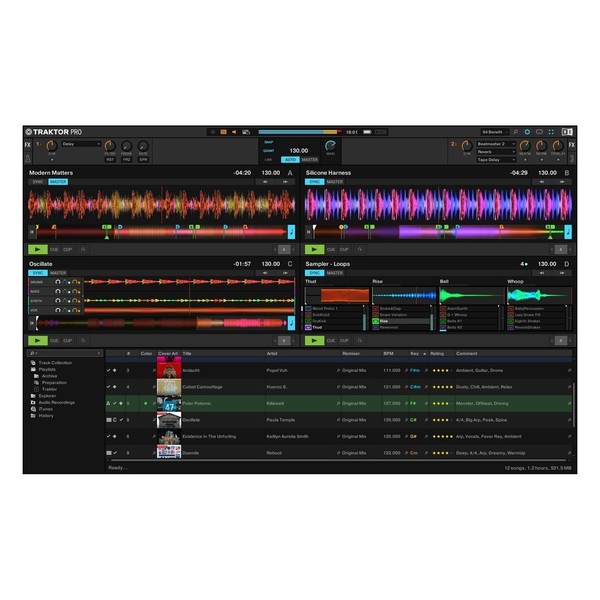Open the Reverb effect dropdown in FX 2
Viewport: 600px width, 600px height.
pos(496,152)
